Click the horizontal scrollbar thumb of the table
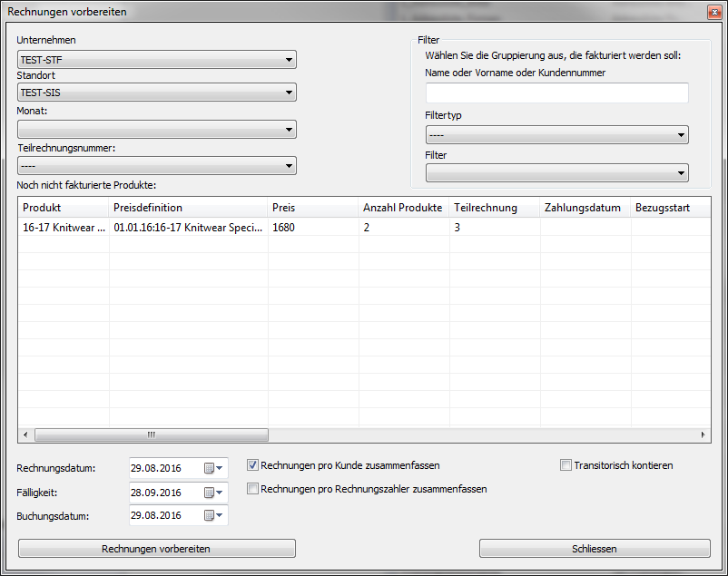Screen dimensions: 728x576 coord(151,435)
